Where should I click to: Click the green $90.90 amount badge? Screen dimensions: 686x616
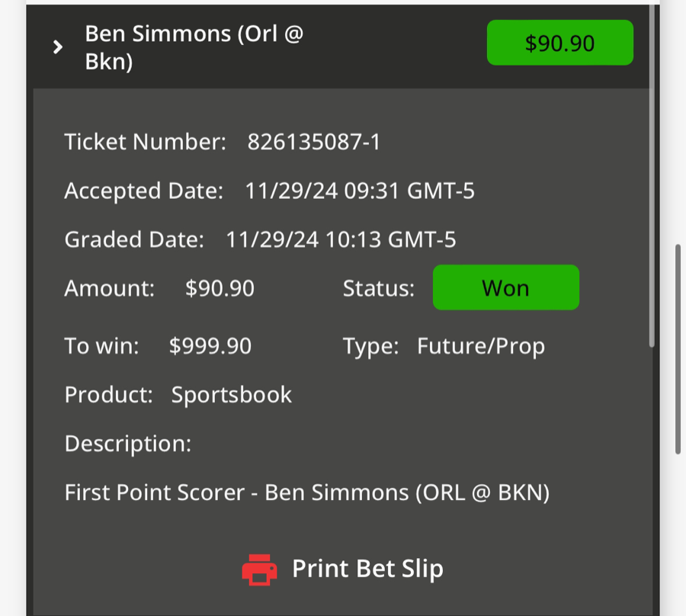pos(559,43)
